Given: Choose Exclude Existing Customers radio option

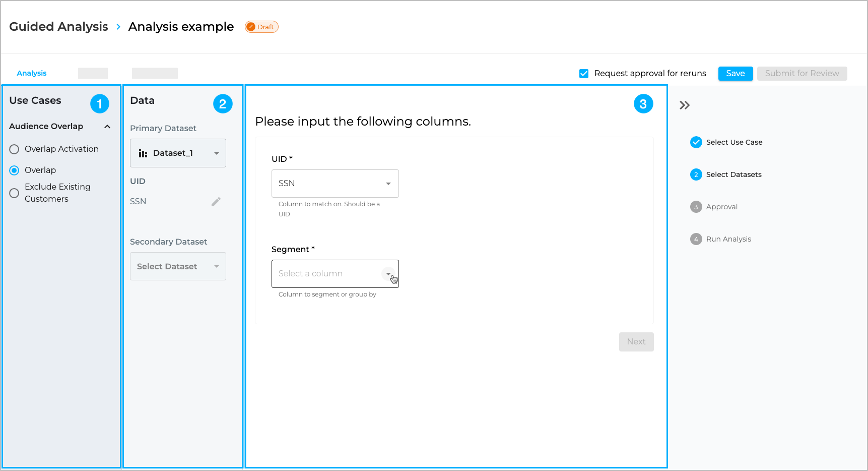Looking at the screenshot, I should [x=14, y=193].
